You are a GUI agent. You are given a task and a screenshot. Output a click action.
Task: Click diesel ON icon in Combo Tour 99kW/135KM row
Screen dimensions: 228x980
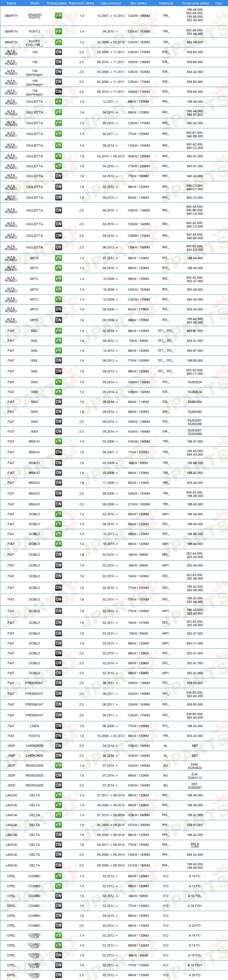point(58,975)
